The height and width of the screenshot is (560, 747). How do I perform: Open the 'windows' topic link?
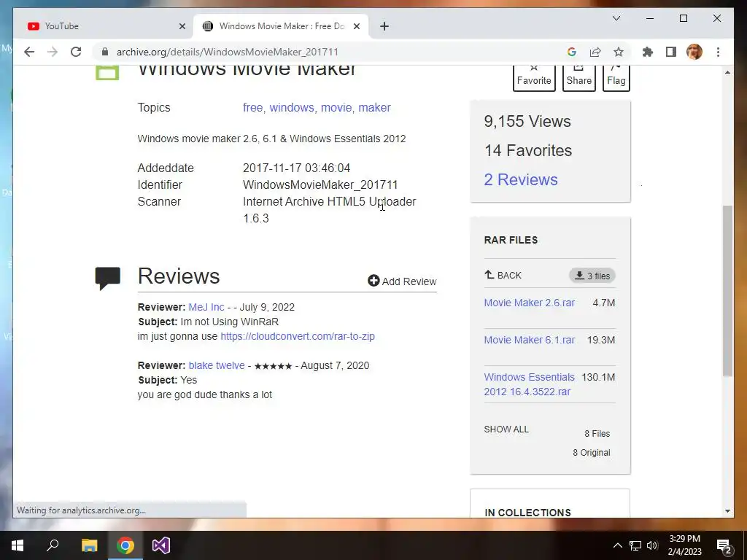coord(292,108)
